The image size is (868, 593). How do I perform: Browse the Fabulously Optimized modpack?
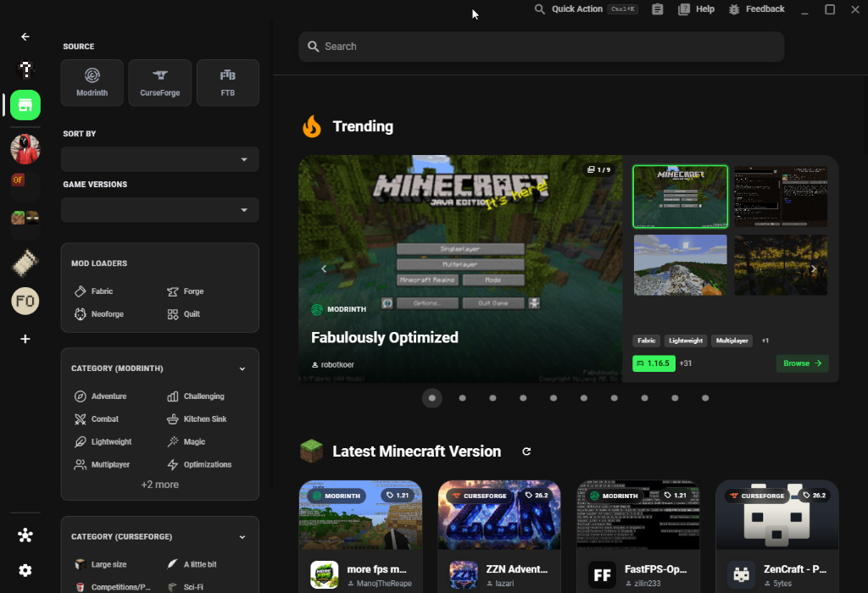[802, 363]
